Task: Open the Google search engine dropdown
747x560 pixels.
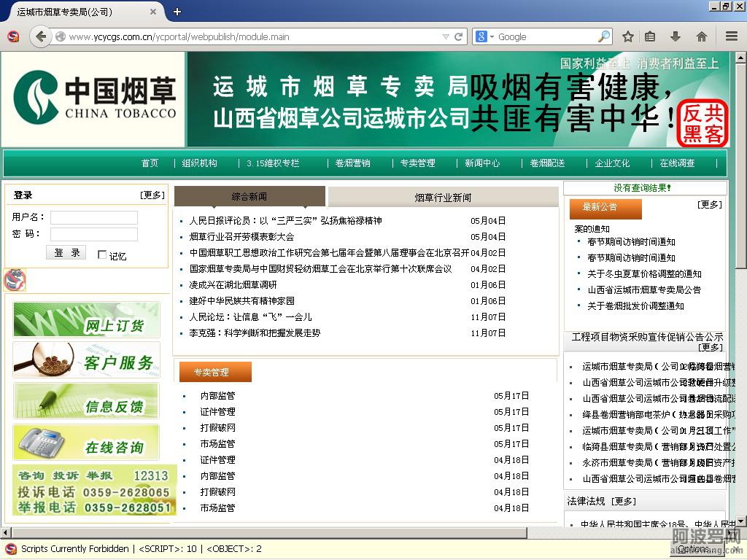Action: pyautogui.click(x=485, y=36)
